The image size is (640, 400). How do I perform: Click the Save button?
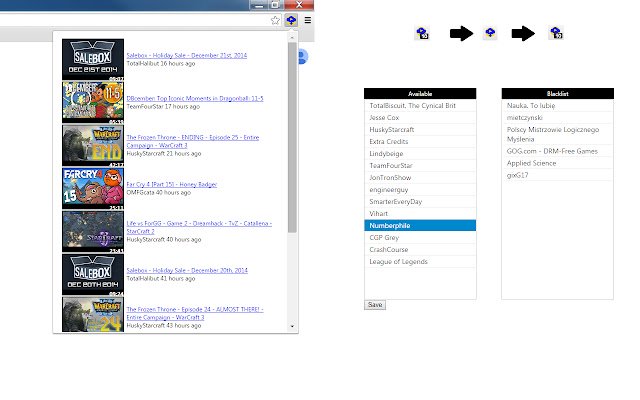pyautogui.click(x=375, y=304)
